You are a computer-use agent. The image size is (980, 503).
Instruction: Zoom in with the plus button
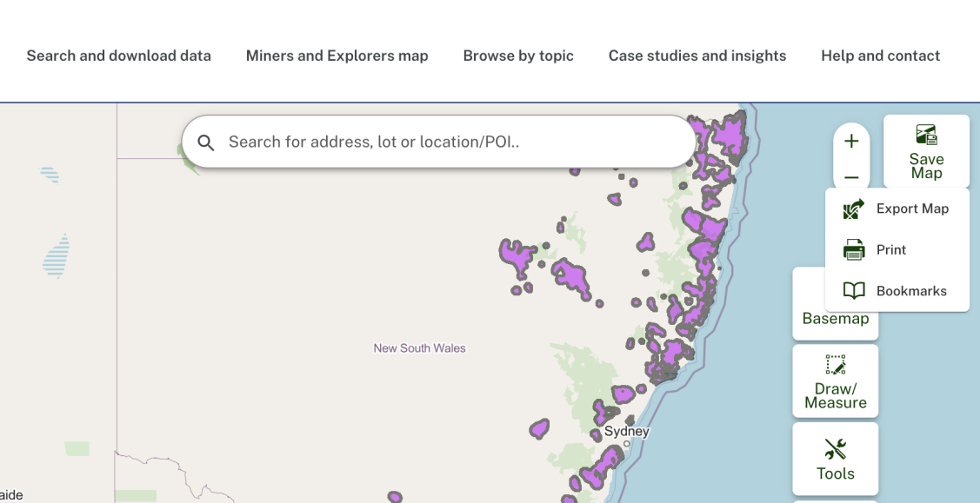coord(851,142)
